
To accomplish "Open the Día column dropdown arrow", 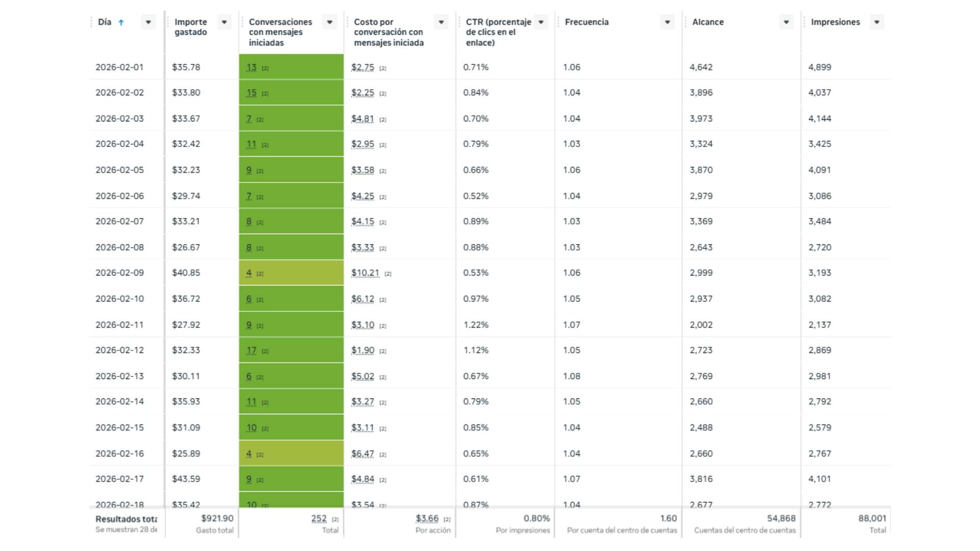I will [148, 22].
